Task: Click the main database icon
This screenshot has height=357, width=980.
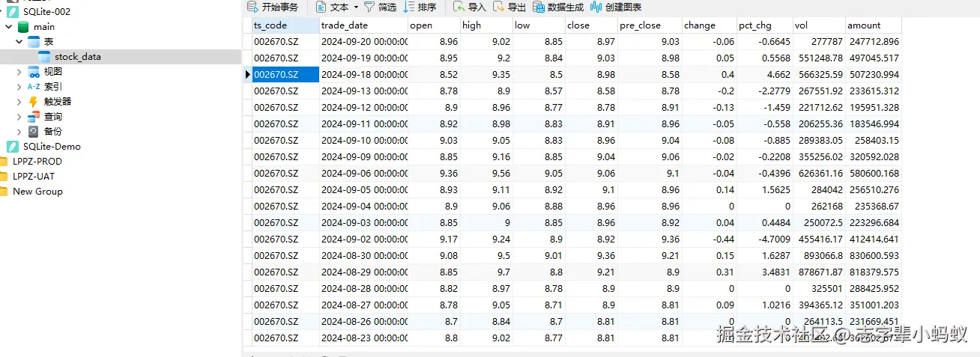Action: (23, 27)
